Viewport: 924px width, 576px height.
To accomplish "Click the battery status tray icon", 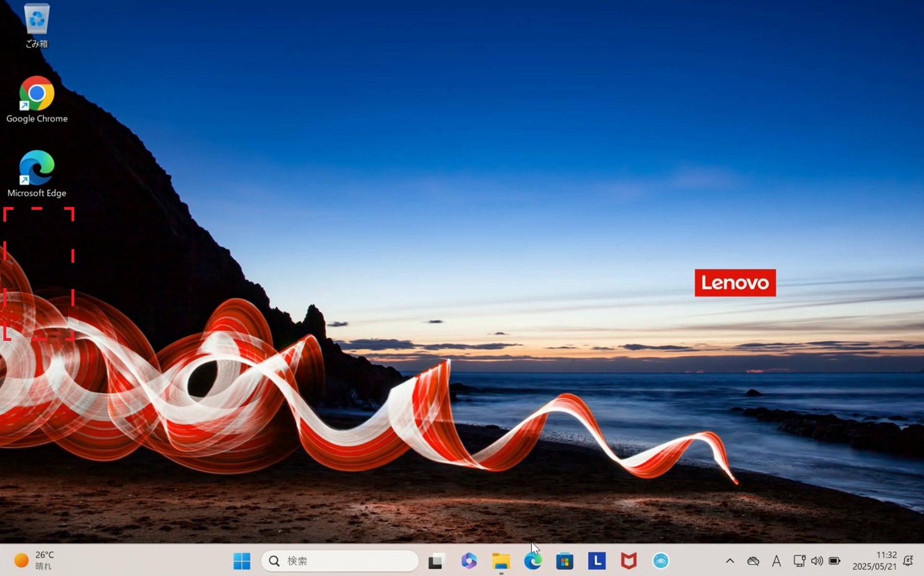I will coord(834,561).
